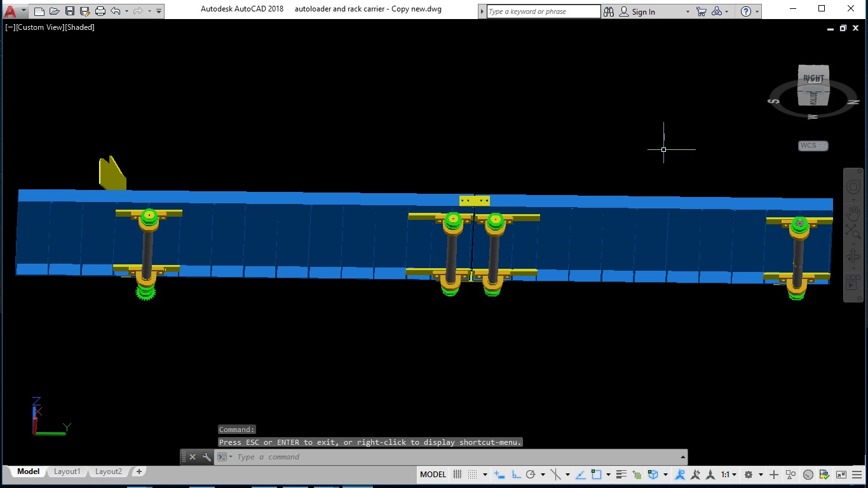This screenshot has width=868, height=488.
Task: Click the ShowMotion icon in the navigation bar
Action: point(853,281)
